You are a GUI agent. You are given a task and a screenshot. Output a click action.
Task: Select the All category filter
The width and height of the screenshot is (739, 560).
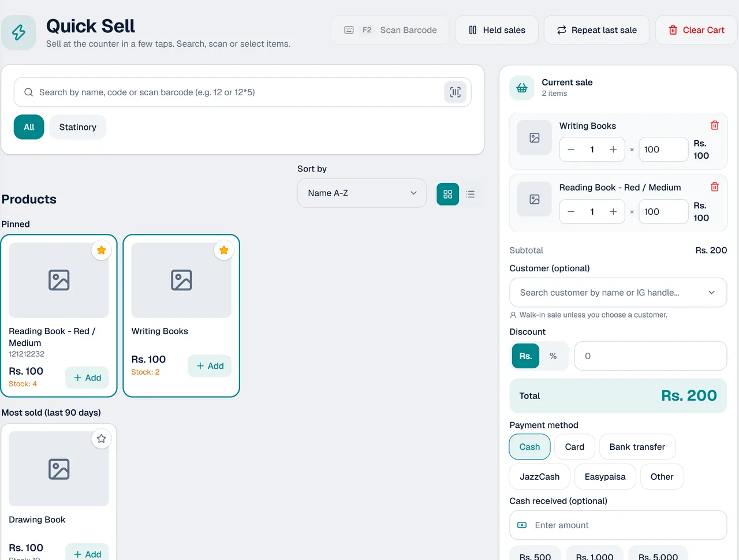tap(29, 127)
